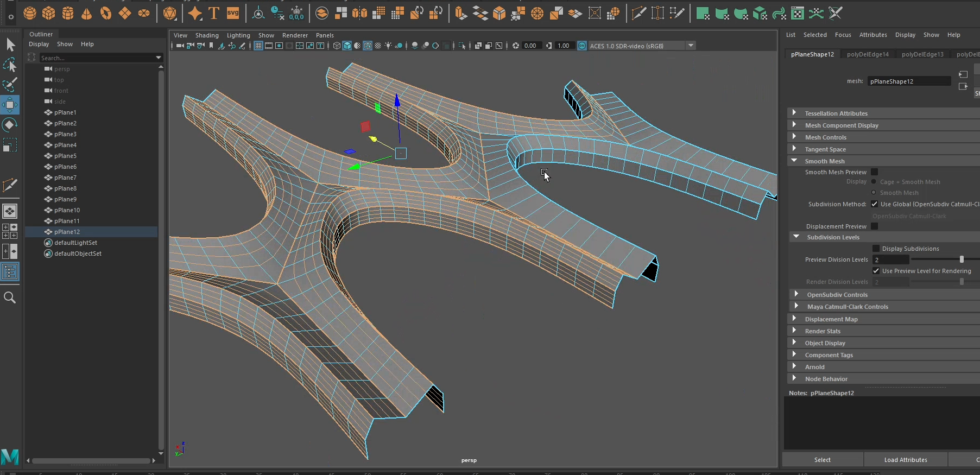Choose the Select tool arrow
Viewport: 980px width, 475px height.
(x=10, y=45)
